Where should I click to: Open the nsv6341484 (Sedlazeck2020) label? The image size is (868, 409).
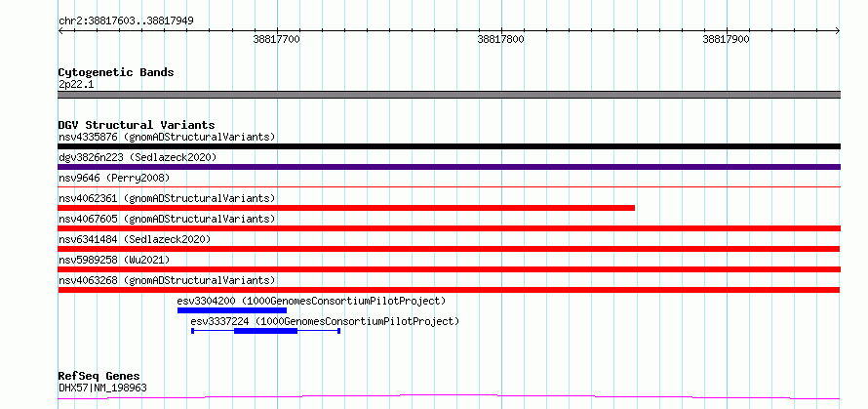pyautogui.click(x=135, y=239)
